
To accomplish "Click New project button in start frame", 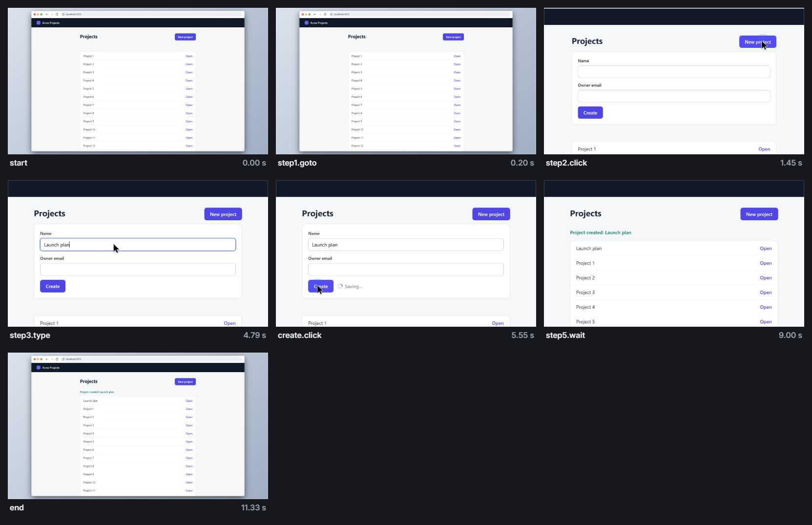I will coord(185,37).
